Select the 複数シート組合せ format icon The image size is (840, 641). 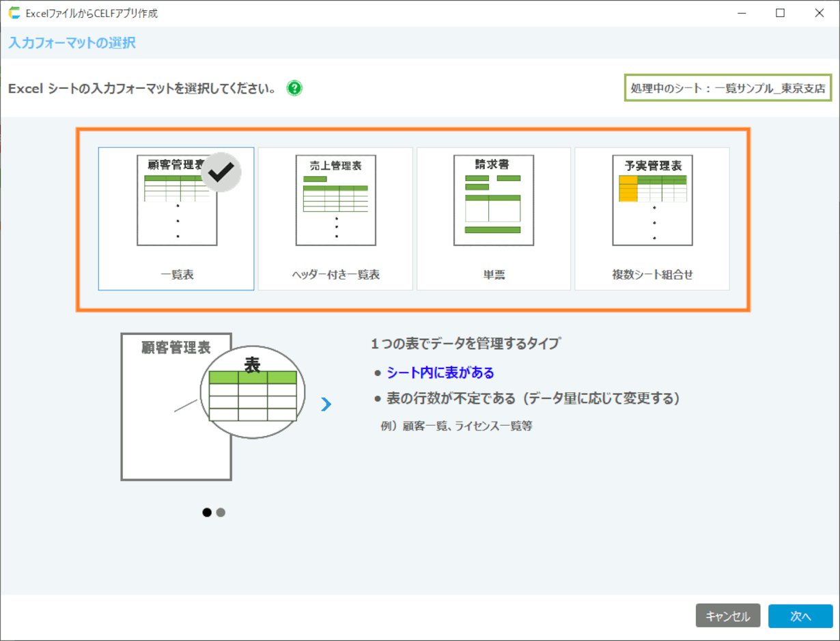652,200
